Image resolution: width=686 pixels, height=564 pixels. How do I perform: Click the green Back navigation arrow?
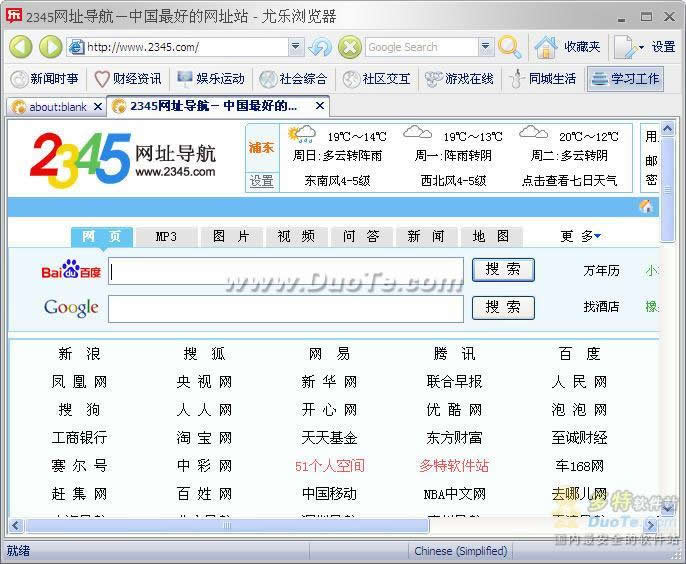tap(21, 46)
